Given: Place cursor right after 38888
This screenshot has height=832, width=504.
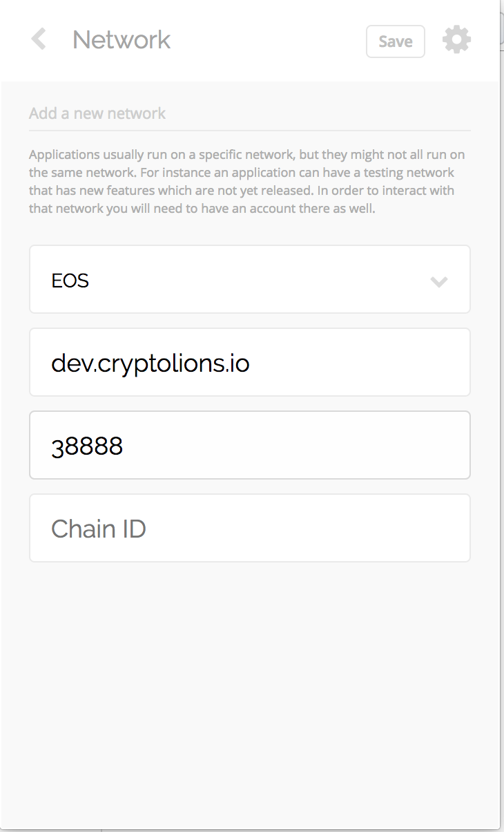Looking at the screenshot, I should pos(124,446).
